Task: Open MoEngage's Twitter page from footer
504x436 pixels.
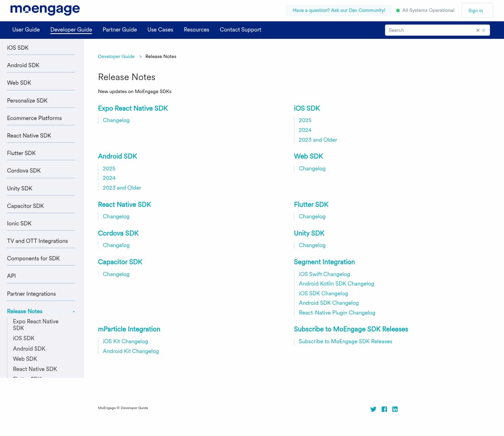Action: tap(373, 409)
